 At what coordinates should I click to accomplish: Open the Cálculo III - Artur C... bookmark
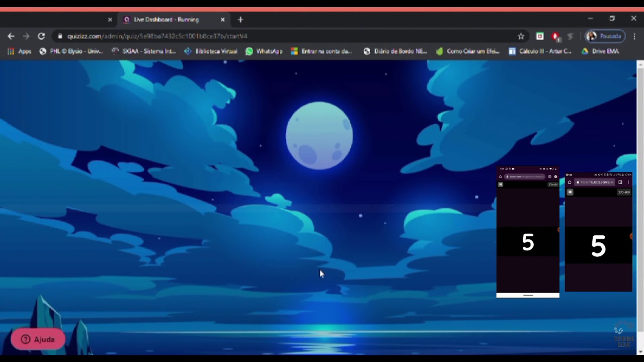[x=540, y=51]
